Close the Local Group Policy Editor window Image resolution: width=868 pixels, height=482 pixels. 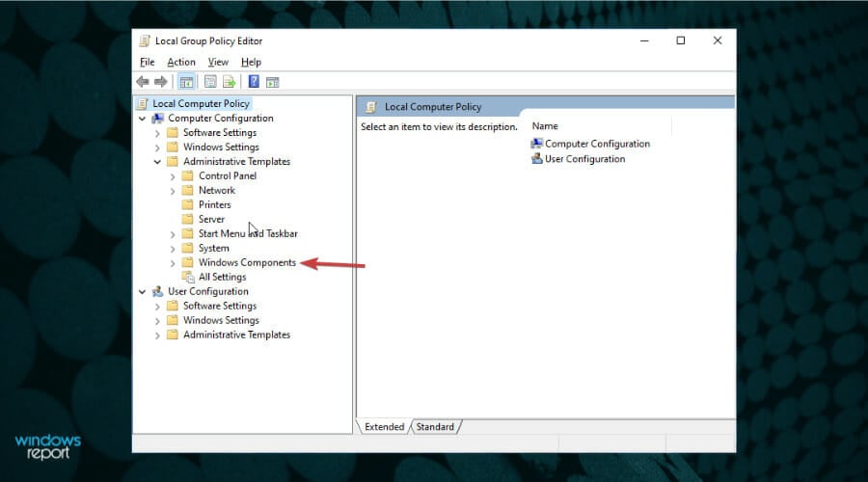pos(718,40)
